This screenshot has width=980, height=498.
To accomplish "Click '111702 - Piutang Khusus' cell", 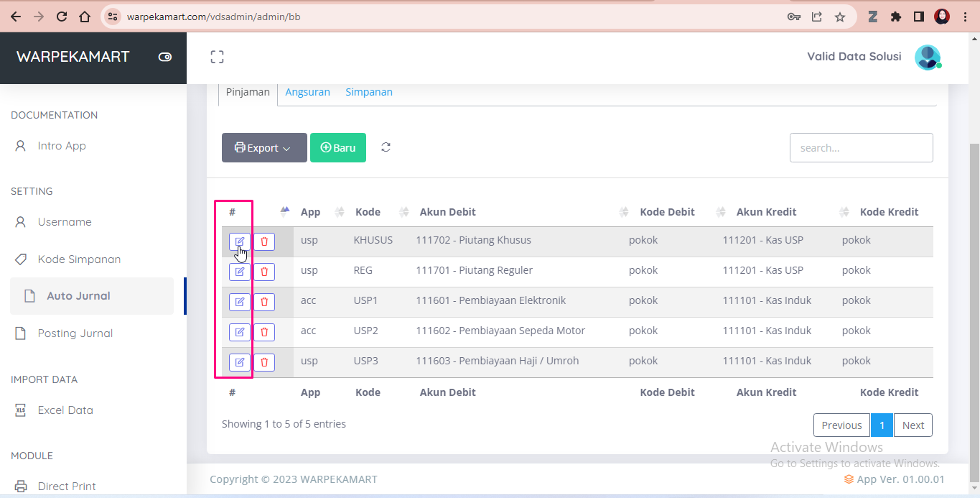I will click(473, 240).
